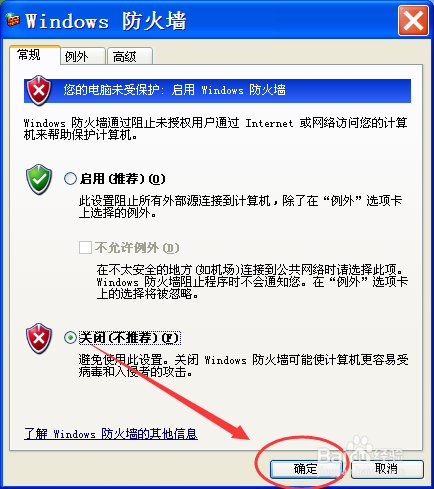Click the Windows 防火墙 title bar text
434x489 pixels.
[x=106, y=21]
